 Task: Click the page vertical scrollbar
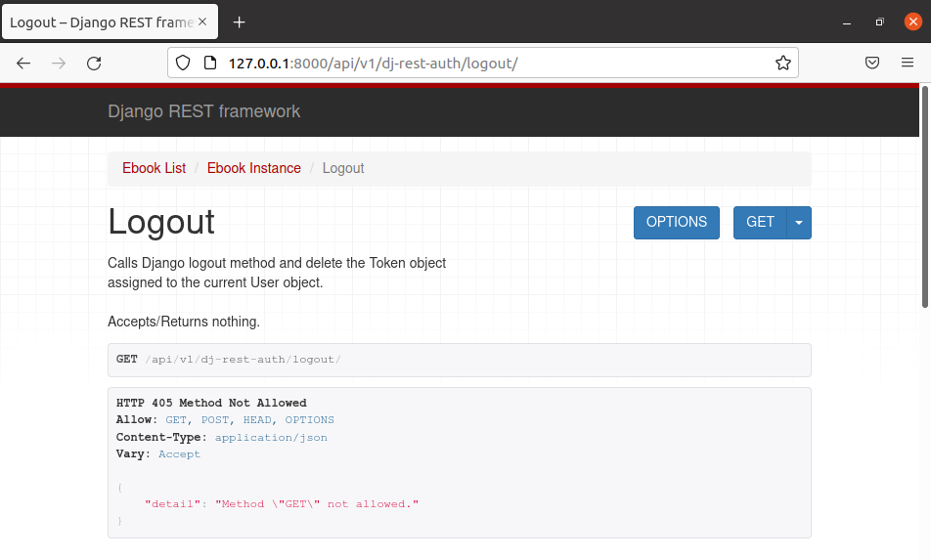point(924,197)
